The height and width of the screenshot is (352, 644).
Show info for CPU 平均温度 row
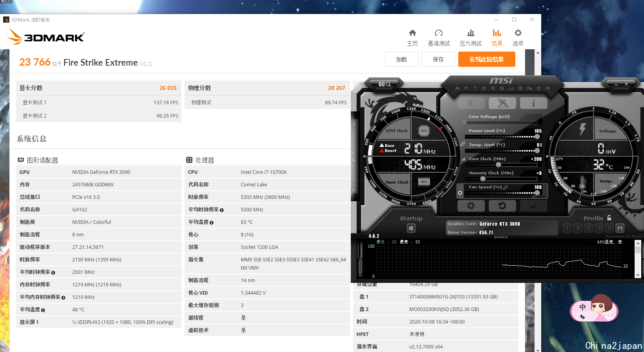coord(212,223)
